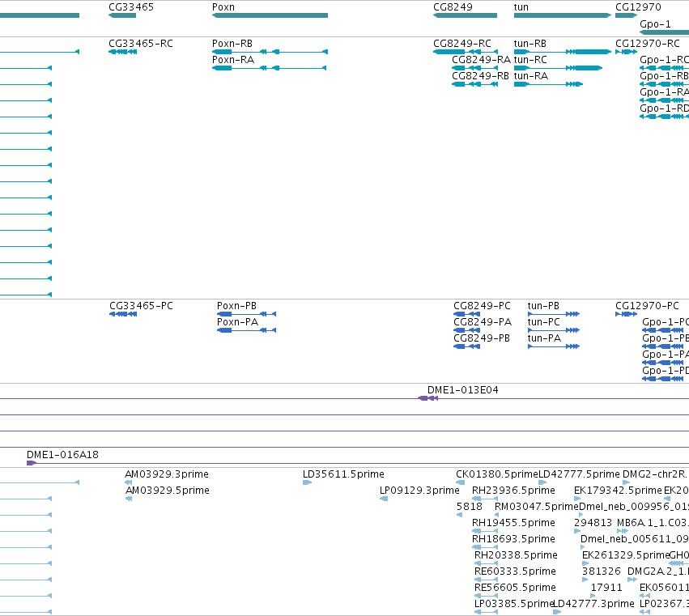Select the LD42777.5prime EST marker

click(x=542, y=482)
